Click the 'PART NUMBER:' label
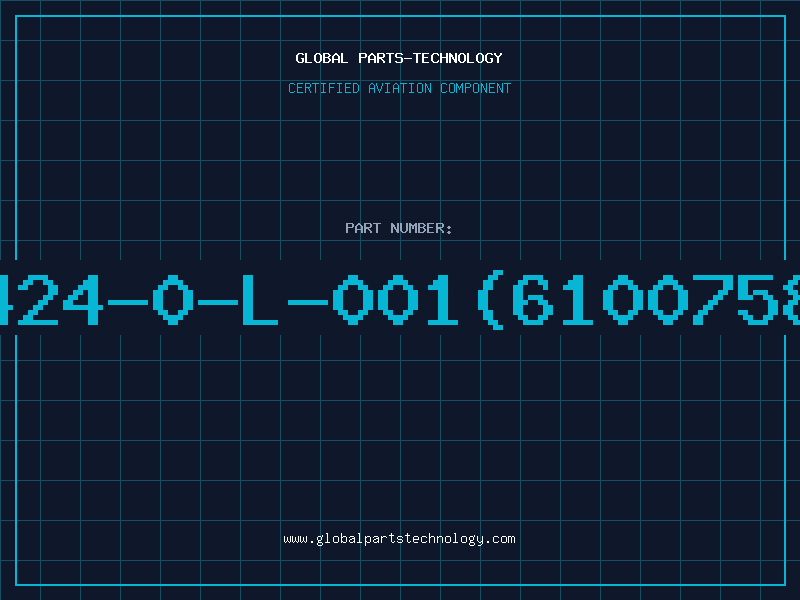Screen dimensions: 800x600 [x=399, y=228]
